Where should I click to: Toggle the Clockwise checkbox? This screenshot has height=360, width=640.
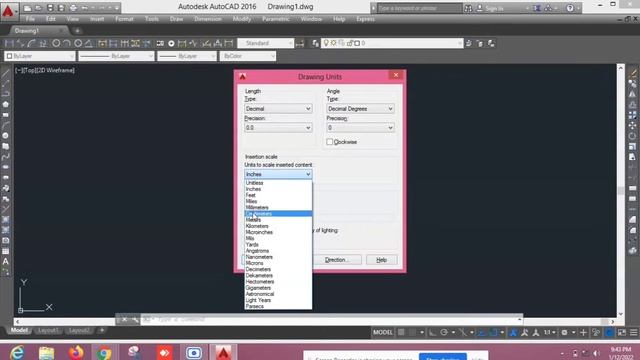(x=329, y=142)
